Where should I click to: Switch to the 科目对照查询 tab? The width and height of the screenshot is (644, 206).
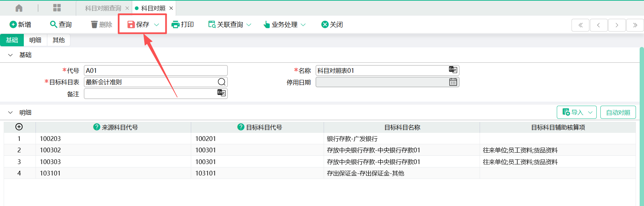[x=103, y=8]
